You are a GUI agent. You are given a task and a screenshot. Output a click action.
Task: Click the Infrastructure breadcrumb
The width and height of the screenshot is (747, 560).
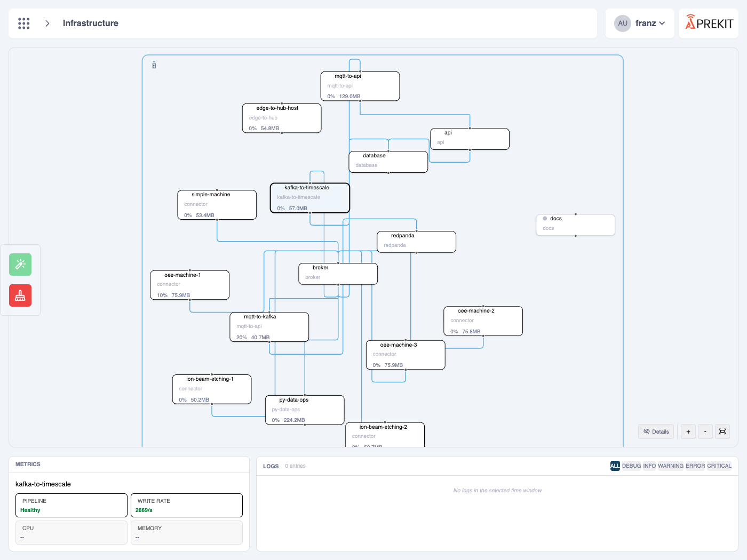pyautogui.click(x=91, y=23)
